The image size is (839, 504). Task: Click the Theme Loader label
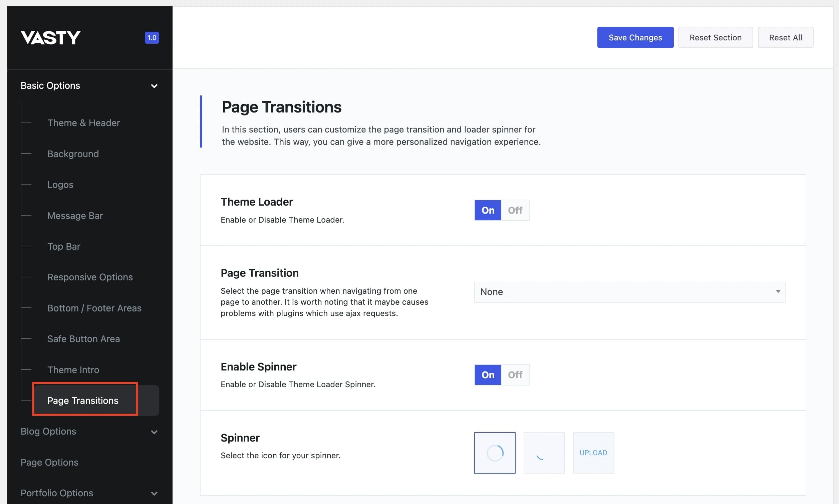coord(257,202)
